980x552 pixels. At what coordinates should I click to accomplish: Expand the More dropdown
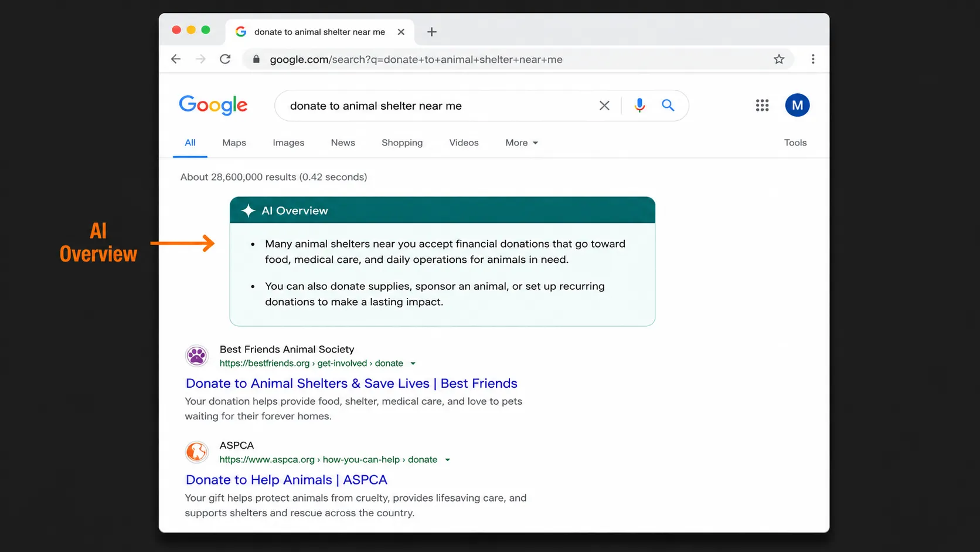[522, 143]
